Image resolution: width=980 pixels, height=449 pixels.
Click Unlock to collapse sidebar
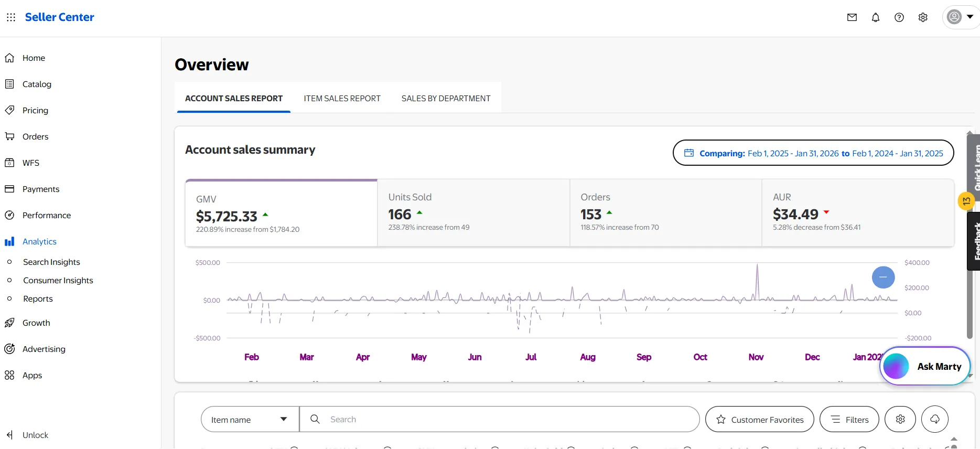pyautogui.click(x=35, y=435)
